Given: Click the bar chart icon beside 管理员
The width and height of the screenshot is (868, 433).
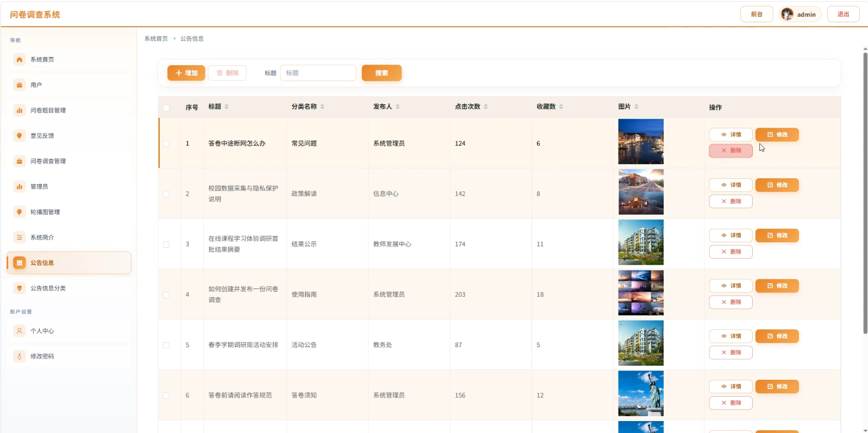Looking at the screenshot, I should 20,187.
